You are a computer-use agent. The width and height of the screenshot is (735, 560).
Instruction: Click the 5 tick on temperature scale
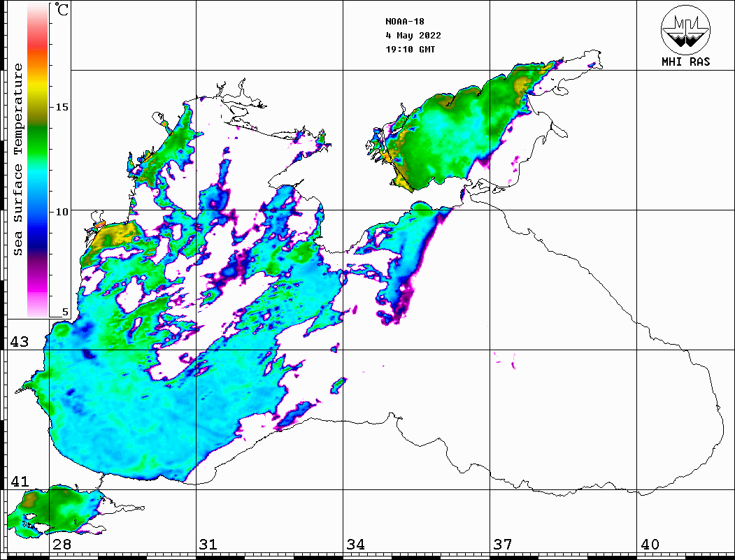(x=65, y=312)
